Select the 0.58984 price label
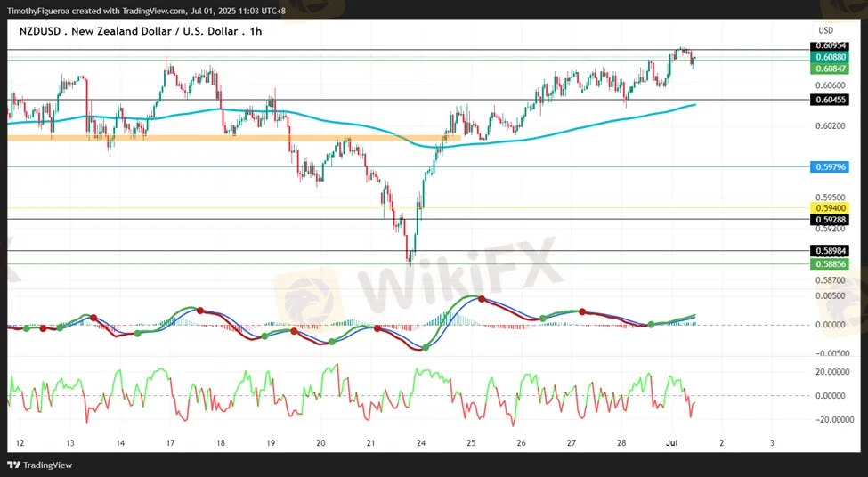Screen dimensions: 868x477 coord(829,251)
